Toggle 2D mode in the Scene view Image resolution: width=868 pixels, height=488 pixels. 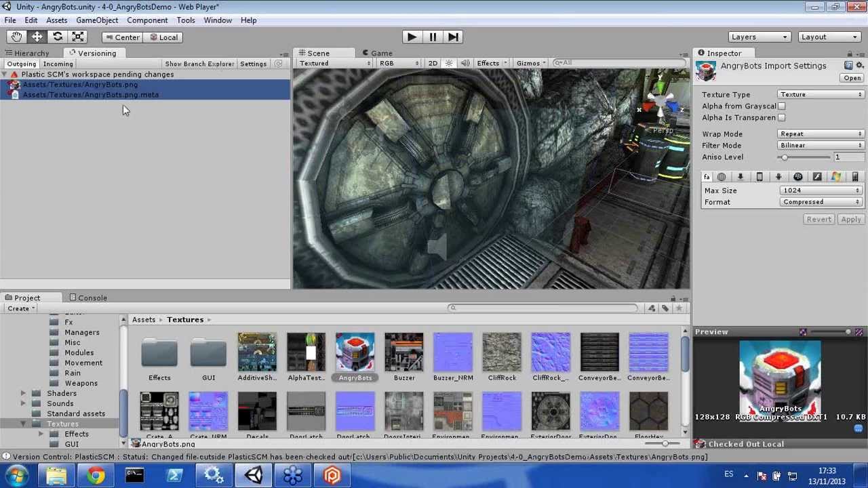click(x=433, y=62)
